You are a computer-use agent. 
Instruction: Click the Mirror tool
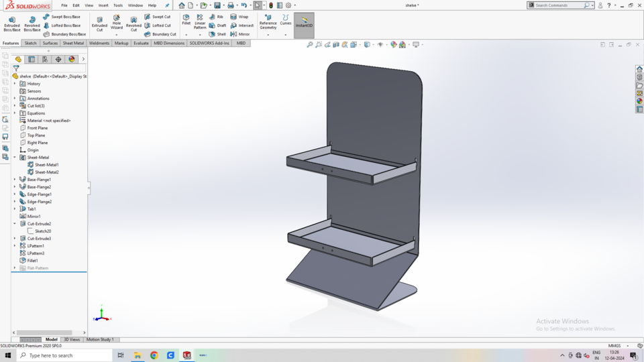click(240, 34)
